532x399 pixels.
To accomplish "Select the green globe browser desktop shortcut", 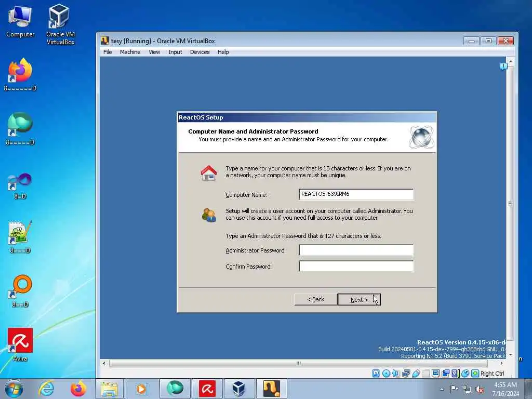I will (x=20, y=129).
